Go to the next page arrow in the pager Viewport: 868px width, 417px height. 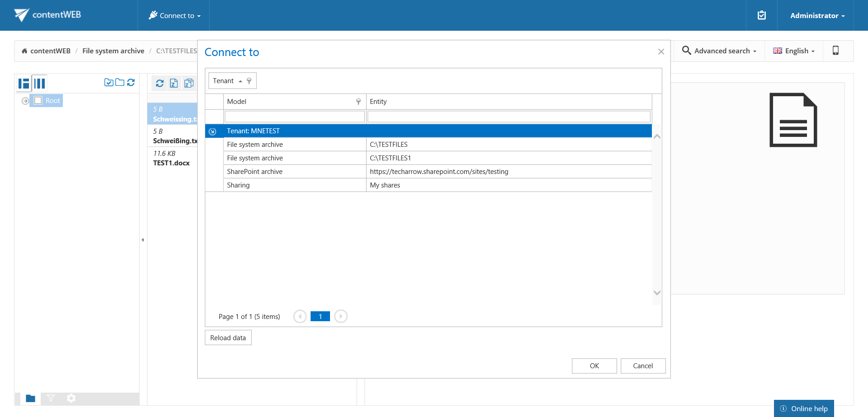tap(341, 316)
